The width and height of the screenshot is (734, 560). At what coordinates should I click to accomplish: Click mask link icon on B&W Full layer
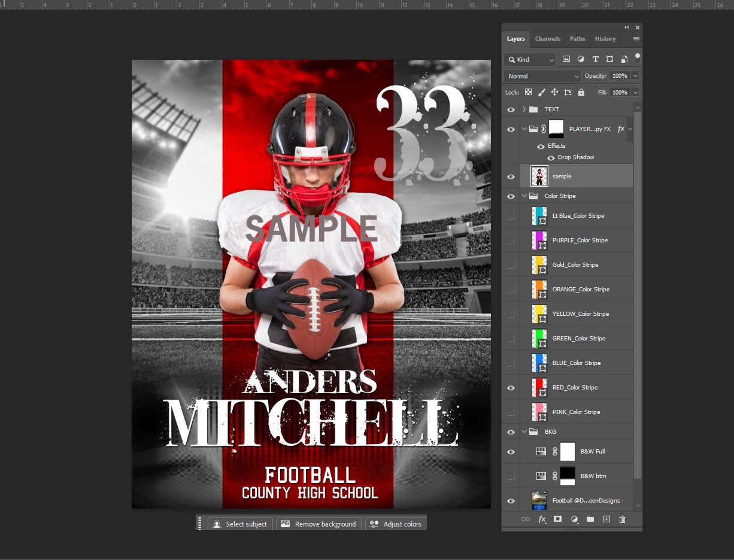point(555,452)
